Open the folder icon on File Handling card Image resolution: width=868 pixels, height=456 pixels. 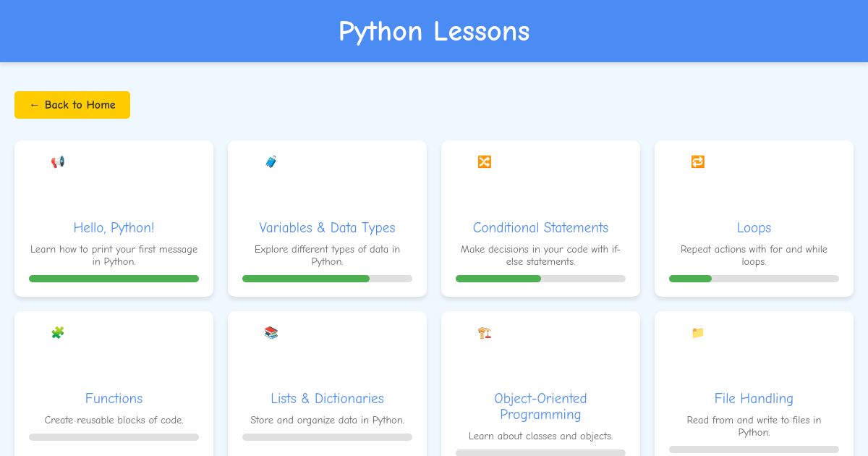697,332
